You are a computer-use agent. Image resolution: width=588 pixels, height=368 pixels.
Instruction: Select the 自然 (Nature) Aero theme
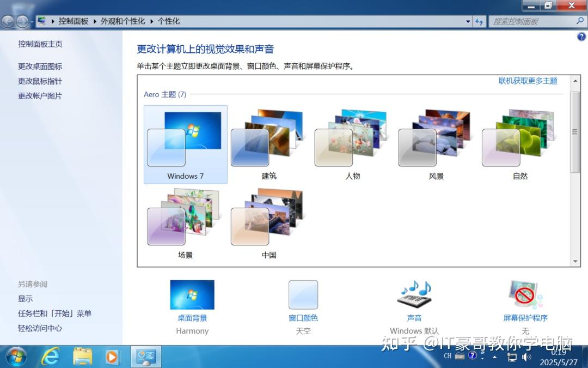click(x=519, y=142)
